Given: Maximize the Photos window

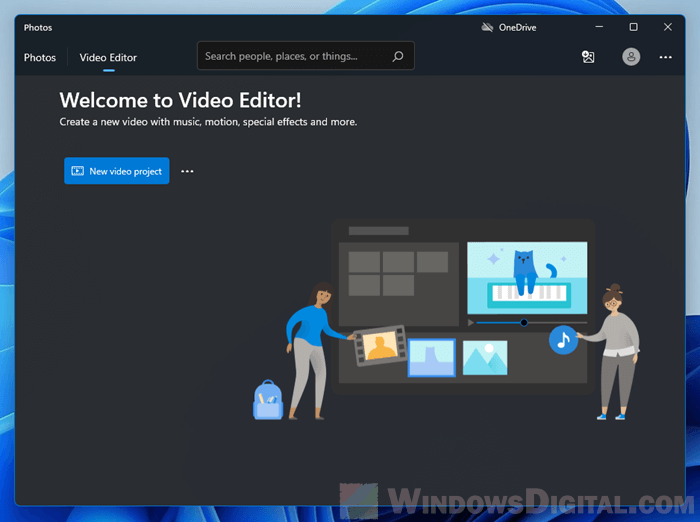Looking at the screenshot, I should 633,27.
